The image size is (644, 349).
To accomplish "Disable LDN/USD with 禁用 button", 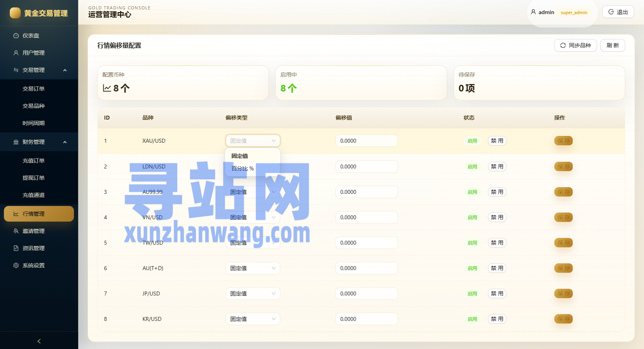I will pos(497,166).
